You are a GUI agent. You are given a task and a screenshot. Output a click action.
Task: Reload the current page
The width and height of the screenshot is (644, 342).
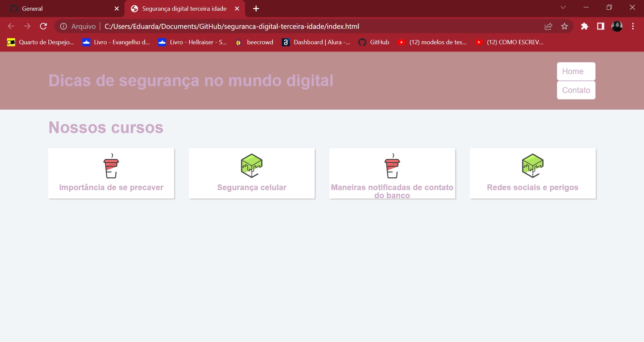tap(43, 26)
